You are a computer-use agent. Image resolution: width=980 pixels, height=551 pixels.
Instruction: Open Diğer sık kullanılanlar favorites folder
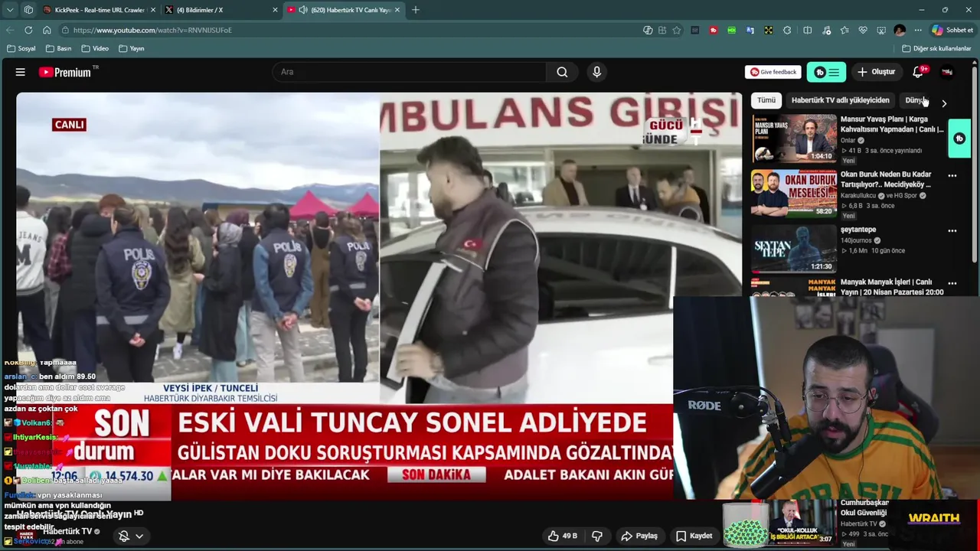point(936,48)
